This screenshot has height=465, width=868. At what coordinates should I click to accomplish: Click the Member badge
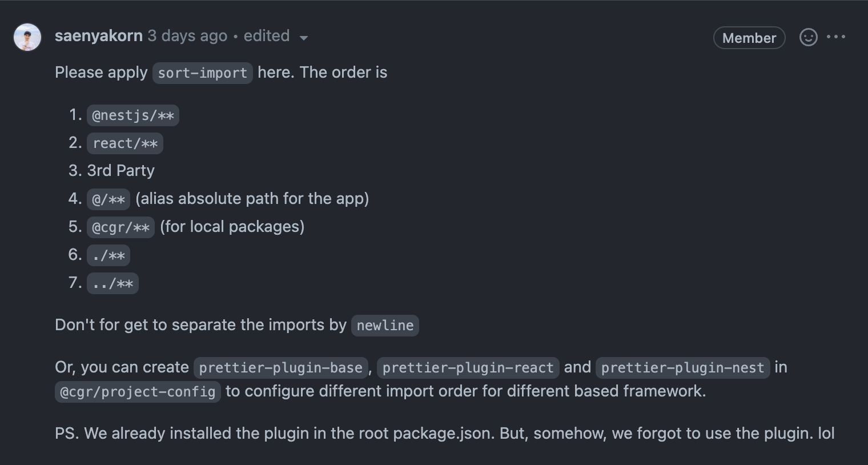click(749, 38)
